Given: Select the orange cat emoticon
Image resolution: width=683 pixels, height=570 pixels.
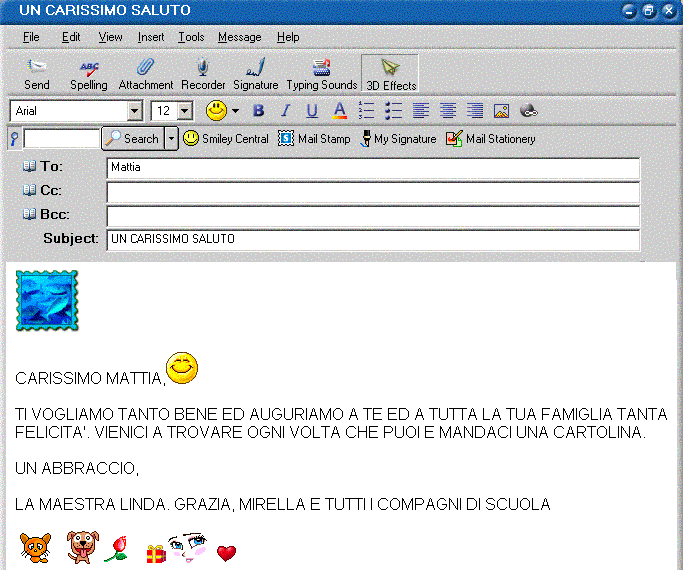Looking at the screenshot, I should click(36, 547).
